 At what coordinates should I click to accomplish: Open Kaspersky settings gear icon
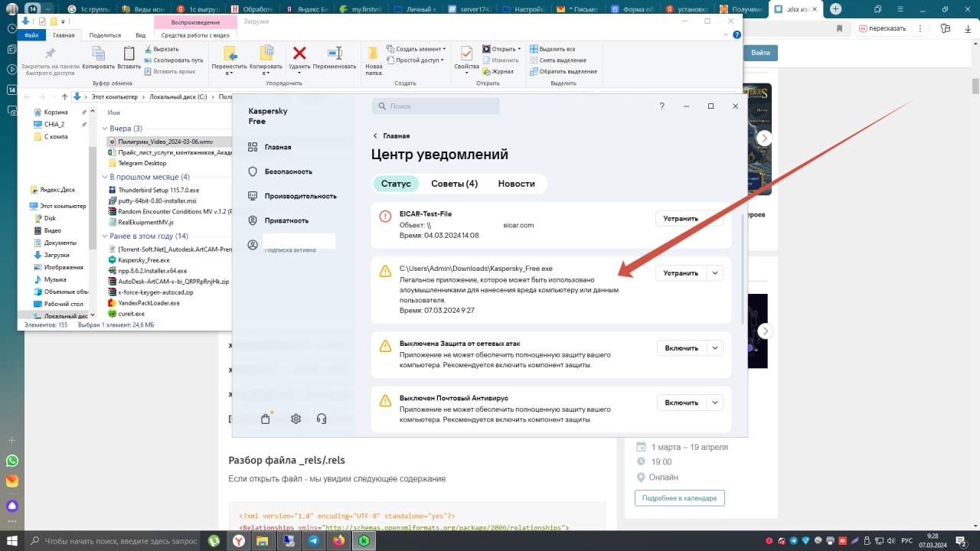(x=296, y=419)
